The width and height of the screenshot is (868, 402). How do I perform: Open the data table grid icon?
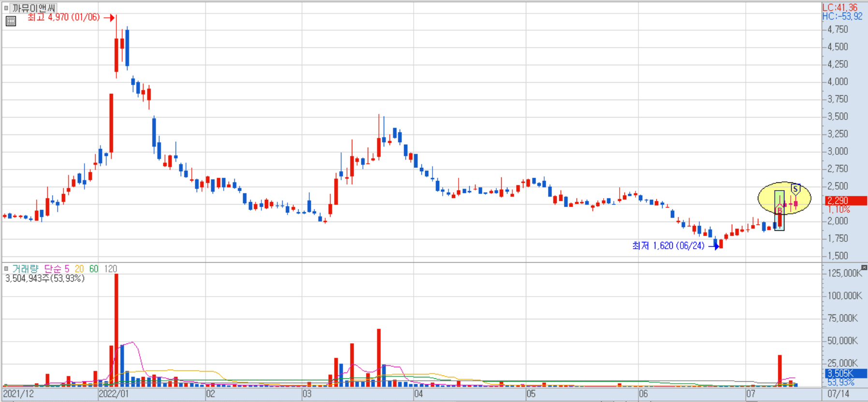[11, 21]
